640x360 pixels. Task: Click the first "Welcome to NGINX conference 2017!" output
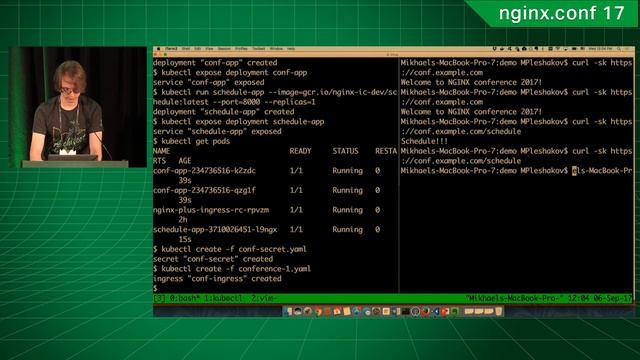[x=471, y=82]
